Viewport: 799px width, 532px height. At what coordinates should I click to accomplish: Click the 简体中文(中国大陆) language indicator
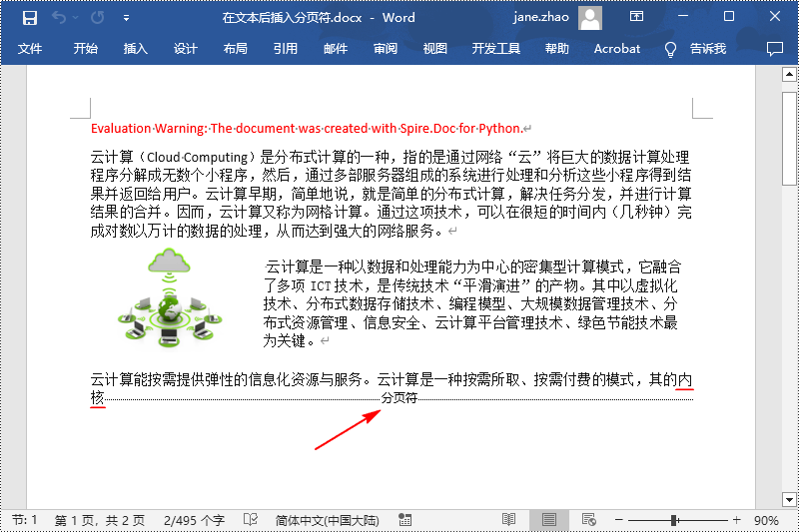tap(328, 520)
